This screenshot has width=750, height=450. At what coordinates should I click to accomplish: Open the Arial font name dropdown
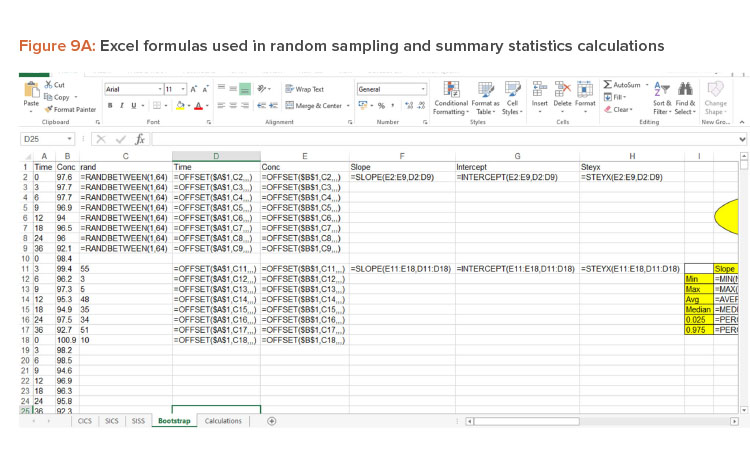160,89
